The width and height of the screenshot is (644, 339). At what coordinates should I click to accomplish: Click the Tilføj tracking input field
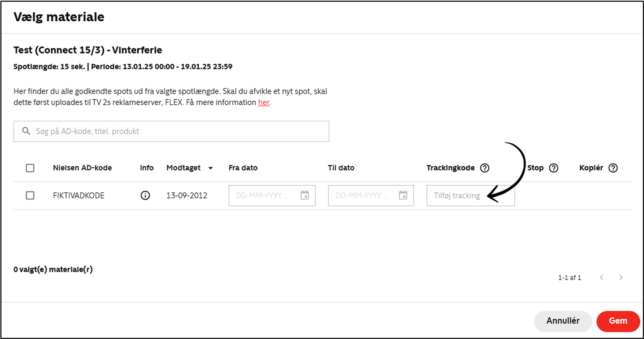[471, 195]
